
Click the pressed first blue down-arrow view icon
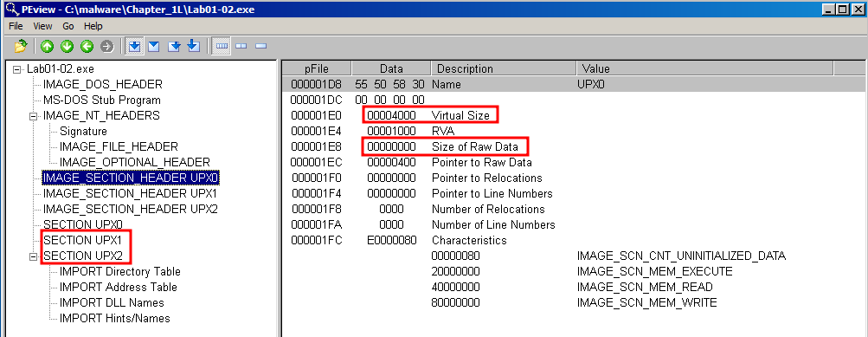(134, 47)
